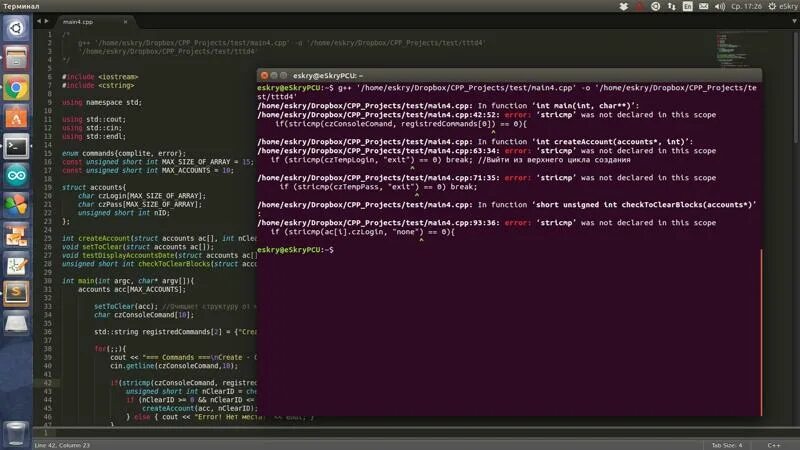Screen dimensions: 800x450
Task: Open the tab list dropdown arrow
Action: click(x=794, y=21)
